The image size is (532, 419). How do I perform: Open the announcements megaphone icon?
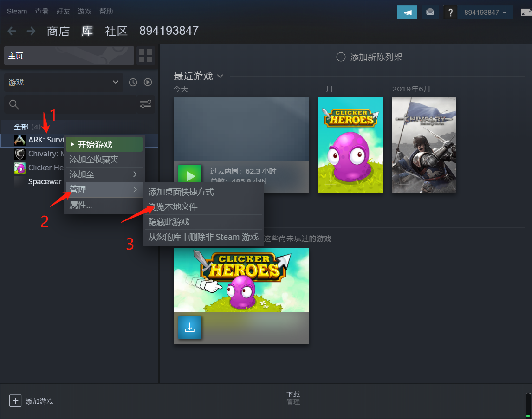(x=407, y=12)
